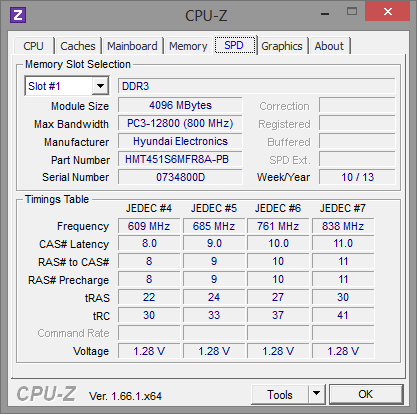Click the empty Buffered field

pyautogui.click(x=357, y=141)
